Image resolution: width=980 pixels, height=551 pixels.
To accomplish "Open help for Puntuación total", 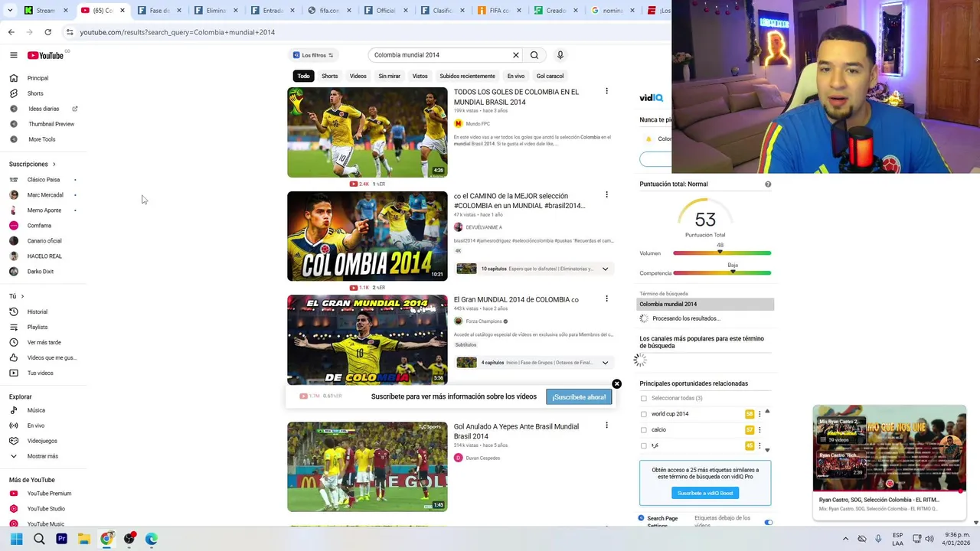I will [x=768, y=184].
